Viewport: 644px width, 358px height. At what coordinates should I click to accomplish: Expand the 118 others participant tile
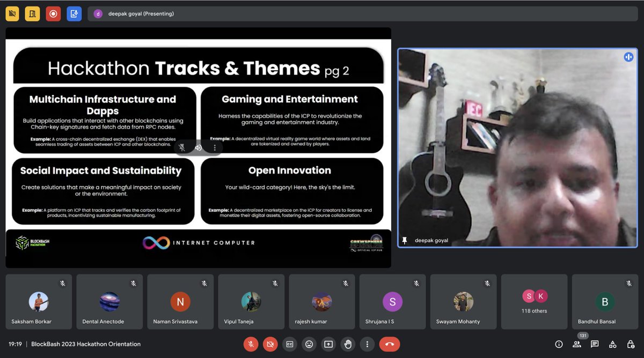click(534, 302)
